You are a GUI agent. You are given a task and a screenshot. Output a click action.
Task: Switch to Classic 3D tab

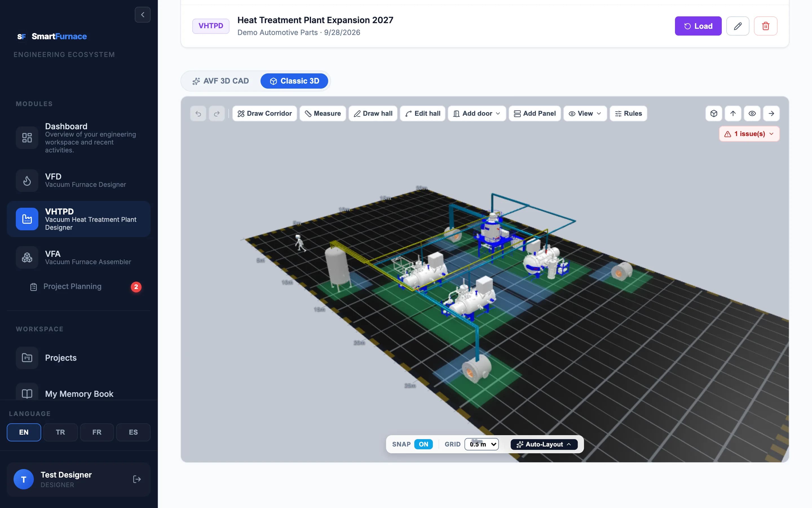[x=294, y=81]
